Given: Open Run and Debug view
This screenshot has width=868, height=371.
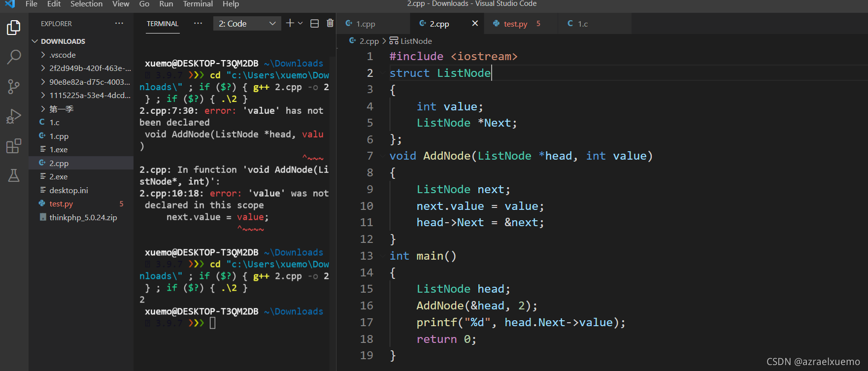Looking at the screenshot, I should [14, 116].
